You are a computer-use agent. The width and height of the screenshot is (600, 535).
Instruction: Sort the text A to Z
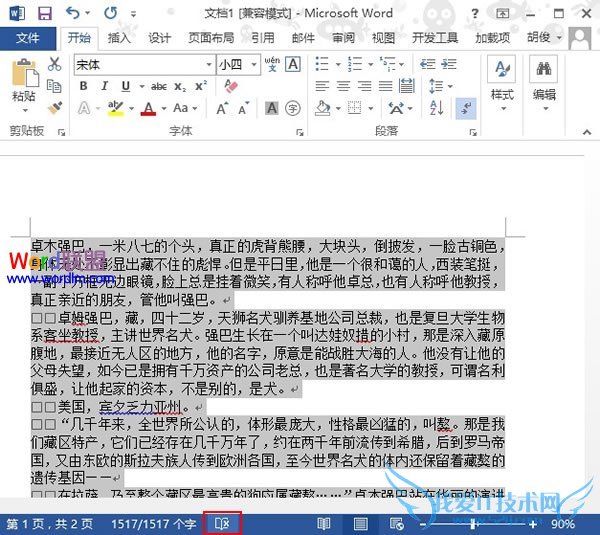coord(437,108)
